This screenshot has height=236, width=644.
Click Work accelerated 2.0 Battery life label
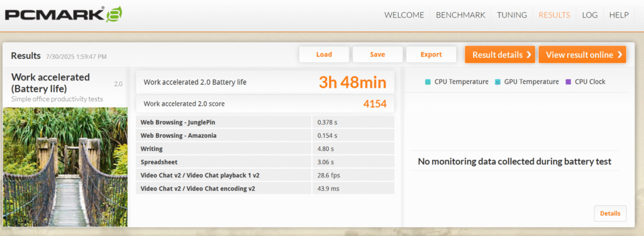195,82
